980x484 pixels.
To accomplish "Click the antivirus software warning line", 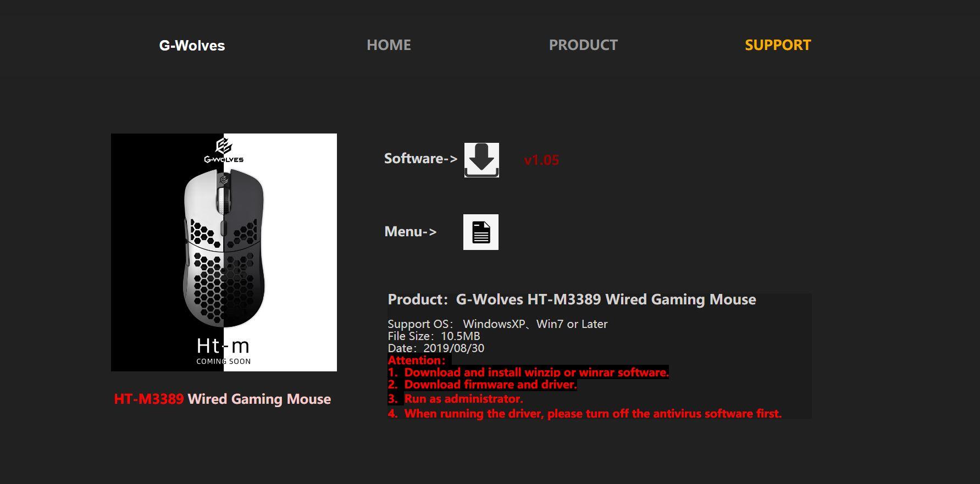I will 584,414.
